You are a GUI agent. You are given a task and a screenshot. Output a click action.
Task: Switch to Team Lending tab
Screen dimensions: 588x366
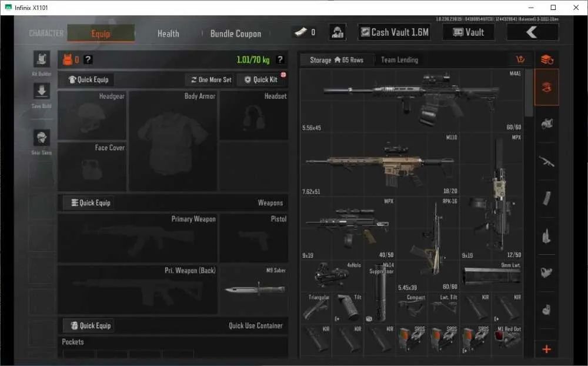click(x=399, y=59)
